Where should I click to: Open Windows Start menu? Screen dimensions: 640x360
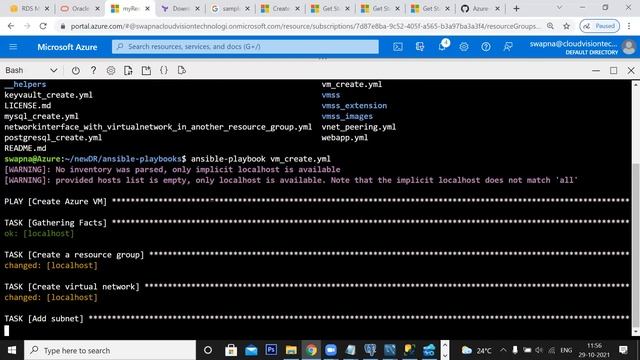click(x=12, y=350)
